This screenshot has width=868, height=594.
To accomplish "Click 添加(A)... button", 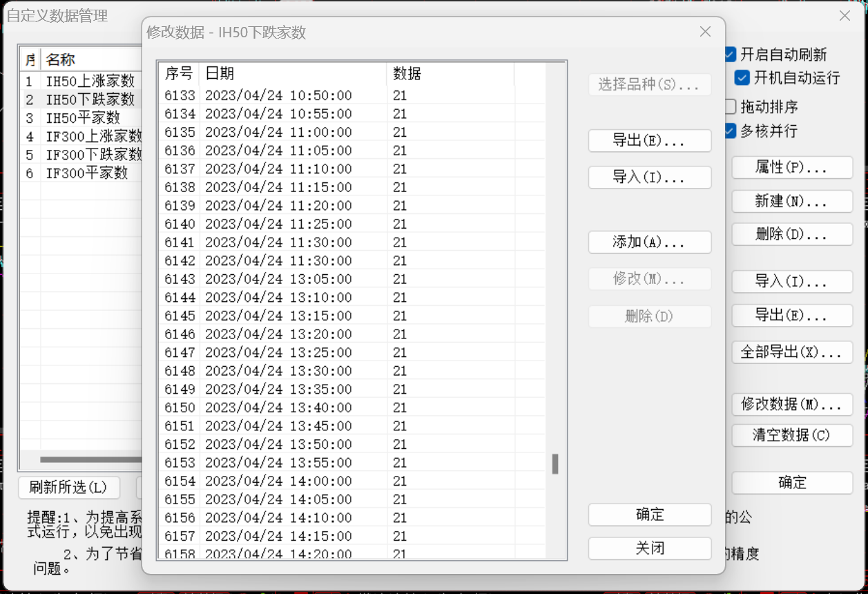I will point(650,242).
